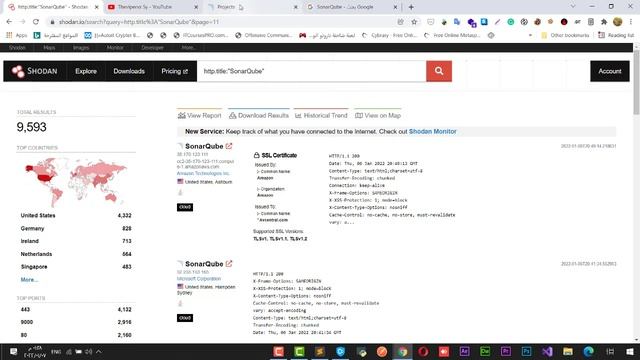Viewport: 640px width, 360px height.
Task: Open the Shodan Monitor link
Action: pyautogui.click(x=433, y=131)
